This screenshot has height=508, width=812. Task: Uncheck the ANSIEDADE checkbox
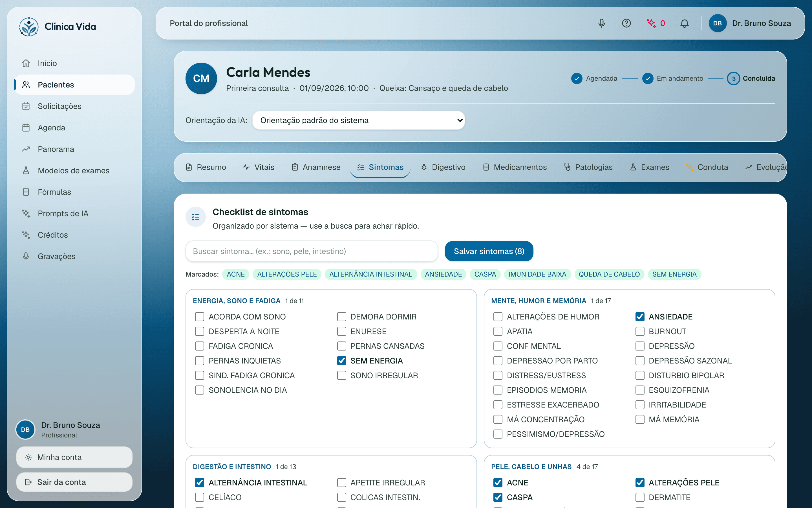point(639,316)
